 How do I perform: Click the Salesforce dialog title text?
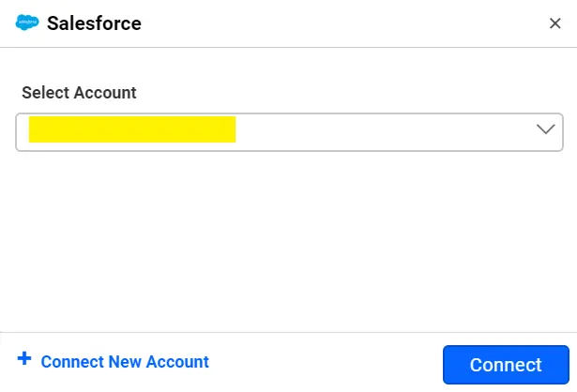tap(94, 23)
